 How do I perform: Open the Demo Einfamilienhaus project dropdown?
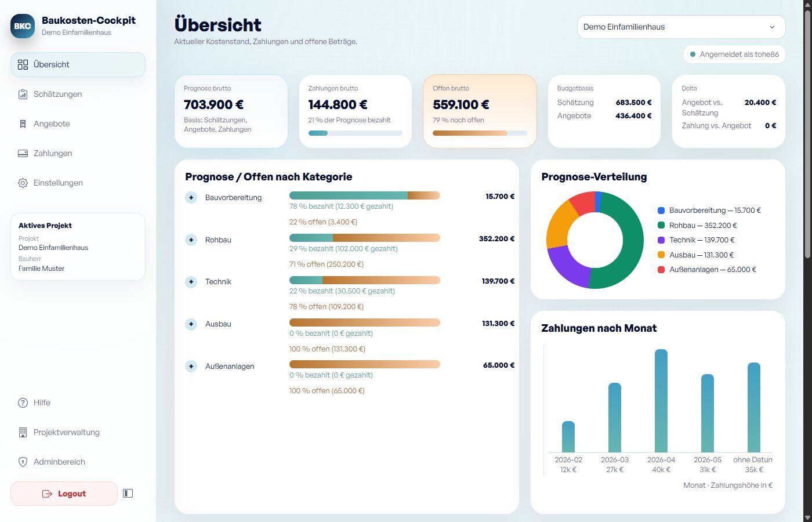pos(681,27)
